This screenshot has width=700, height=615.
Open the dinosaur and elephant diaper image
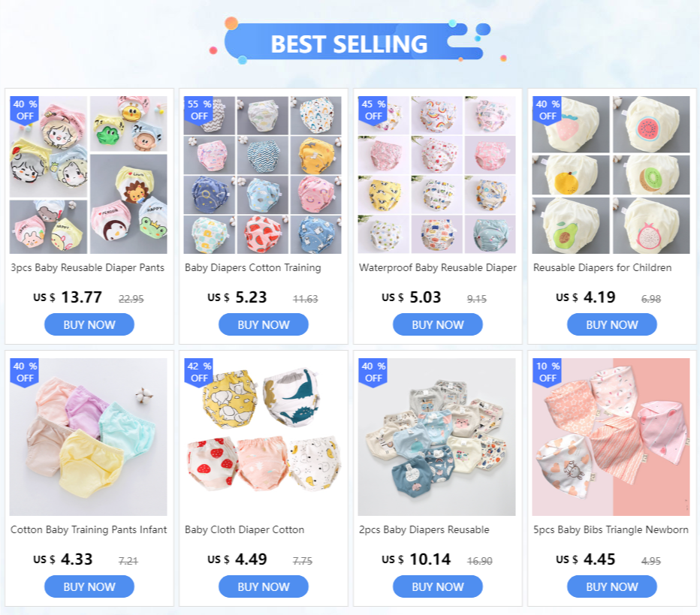(263, 437)
